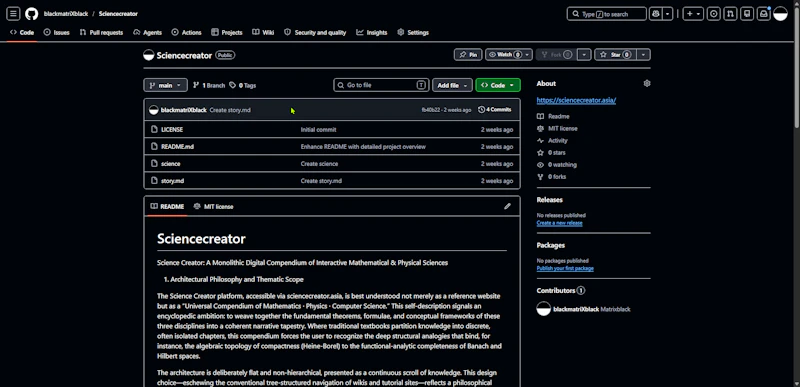Open the main branch selector dropdown
Screen dimensions: 800x387
pos(165,85)
